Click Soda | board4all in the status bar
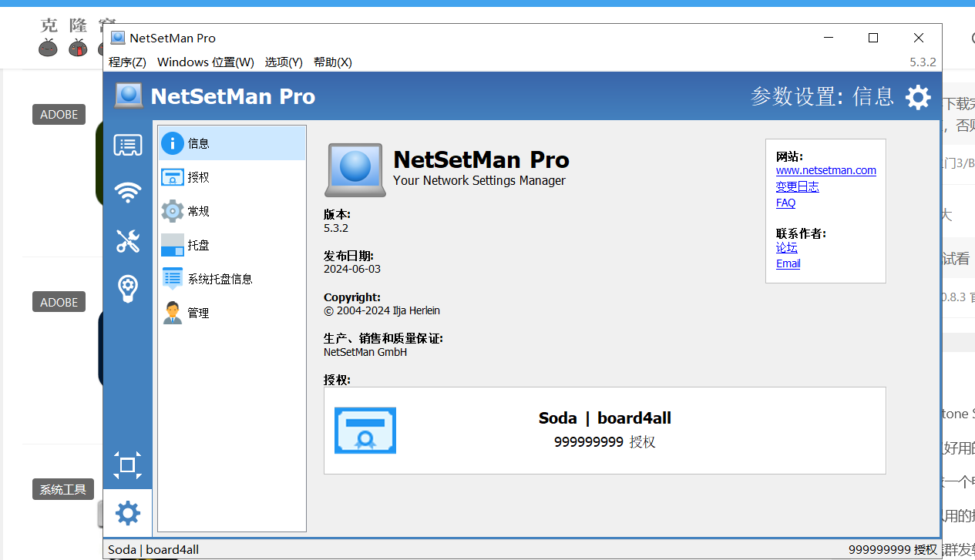 (x=153, y=549)
